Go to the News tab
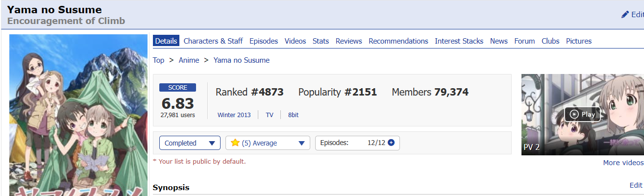The height and width of the screenshot is (196, 644). (x=499, y=41)
